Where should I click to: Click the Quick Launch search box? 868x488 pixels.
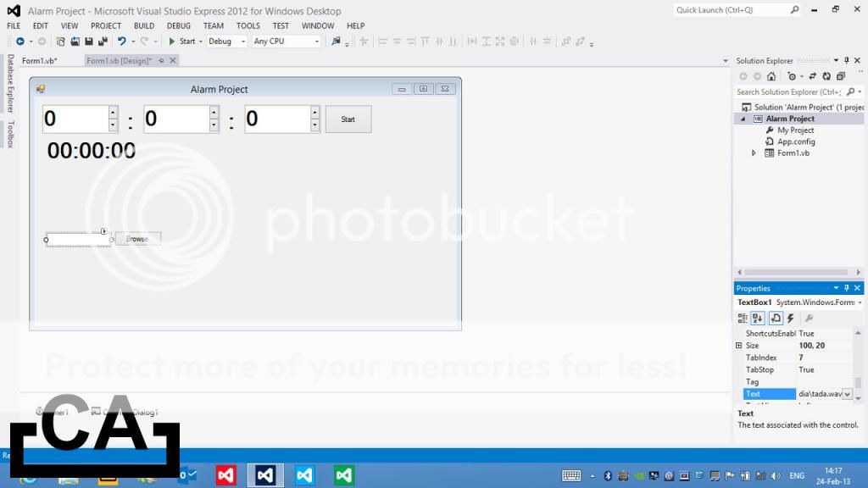[731, 10]
